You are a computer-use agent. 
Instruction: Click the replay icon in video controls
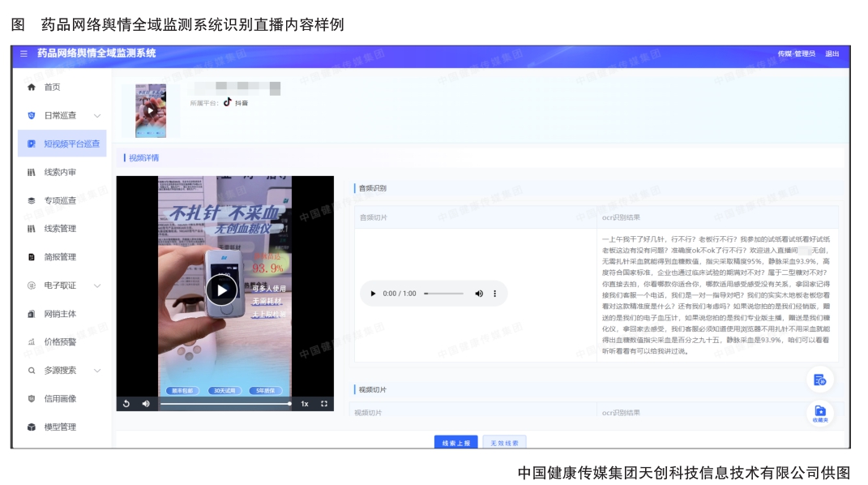point(126,403)
